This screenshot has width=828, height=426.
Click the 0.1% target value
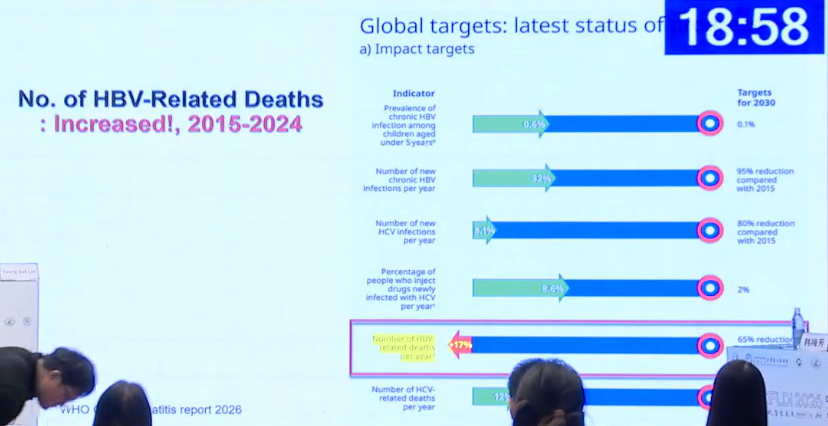pyautogui.click(x=746, y=125)
